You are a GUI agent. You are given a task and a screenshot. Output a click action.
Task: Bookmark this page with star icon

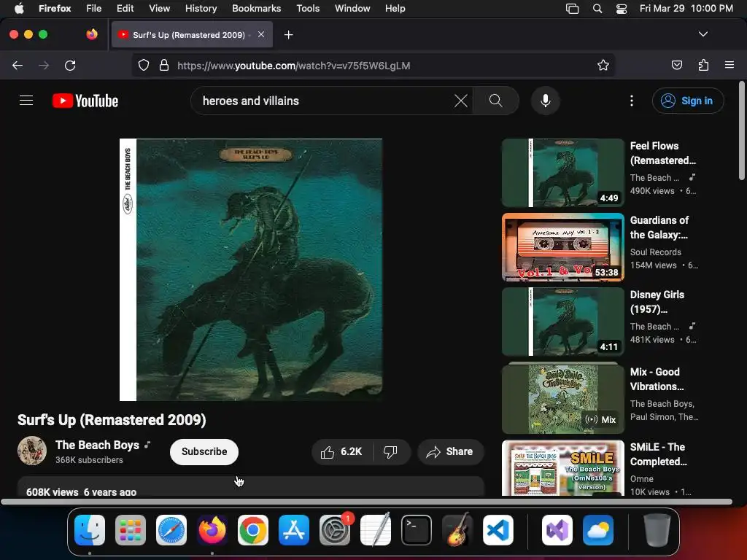click(603, 65)
